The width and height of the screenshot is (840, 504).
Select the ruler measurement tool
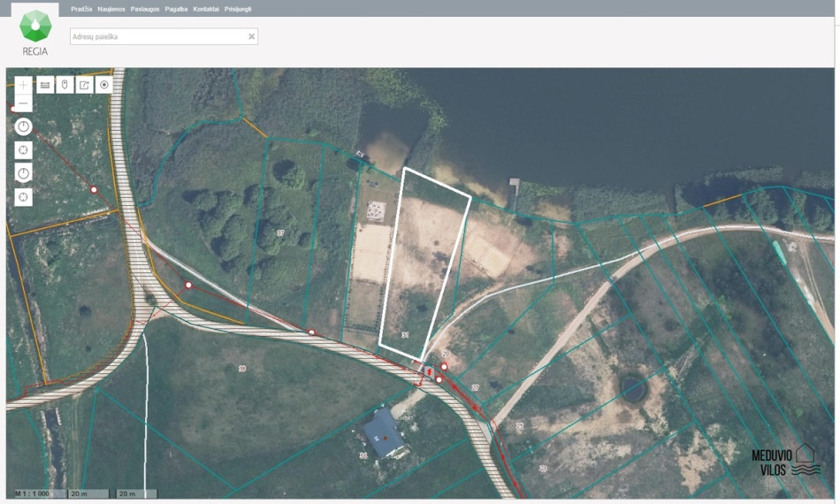click(x=45, y=85)
